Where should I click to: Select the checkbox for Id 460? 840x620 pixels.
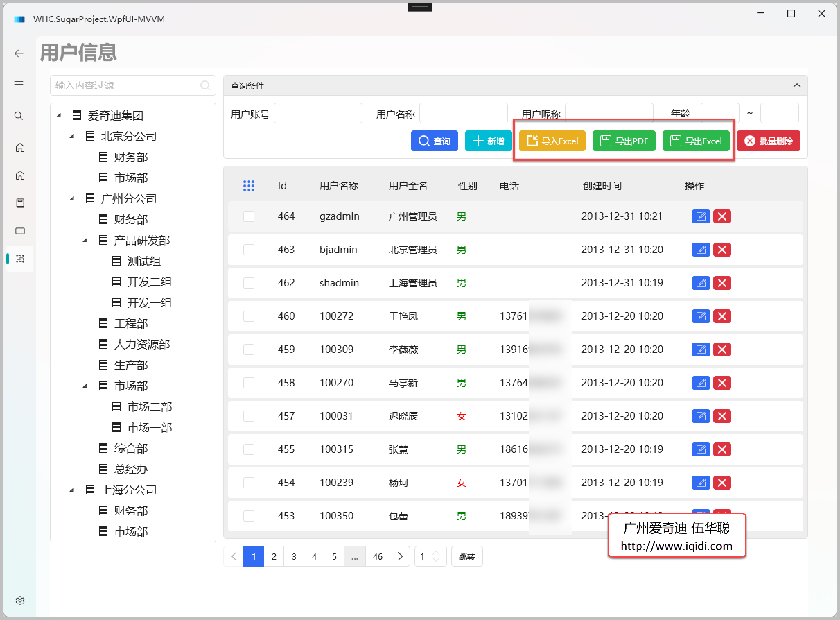click(248, 316)
